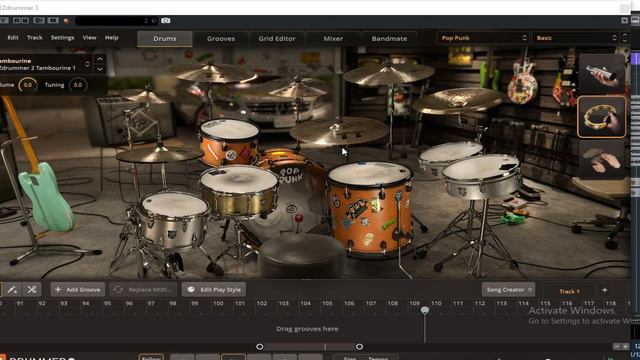Open the Edit menu

pos(13,38)
